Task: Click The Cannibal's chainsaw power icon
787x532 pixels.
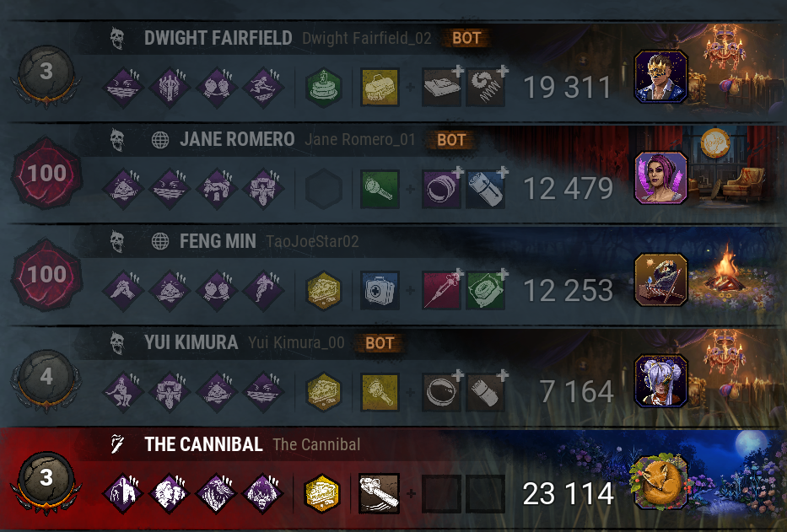Action: coord(379,494)
